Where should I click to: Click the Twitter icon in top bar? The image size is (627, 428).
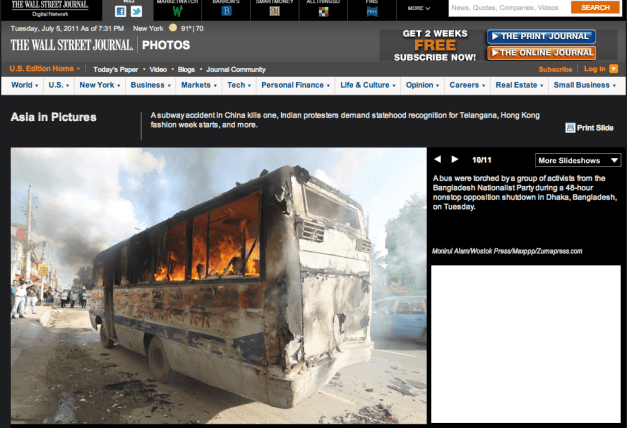click(135, 12)
